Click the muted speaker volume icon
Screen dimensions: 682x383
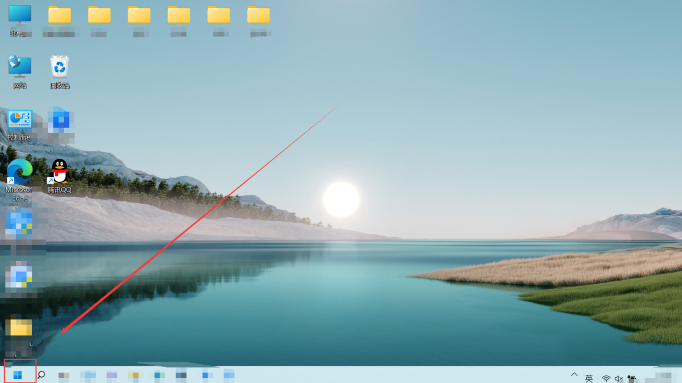pyautogui.click(x=618, y=379)
